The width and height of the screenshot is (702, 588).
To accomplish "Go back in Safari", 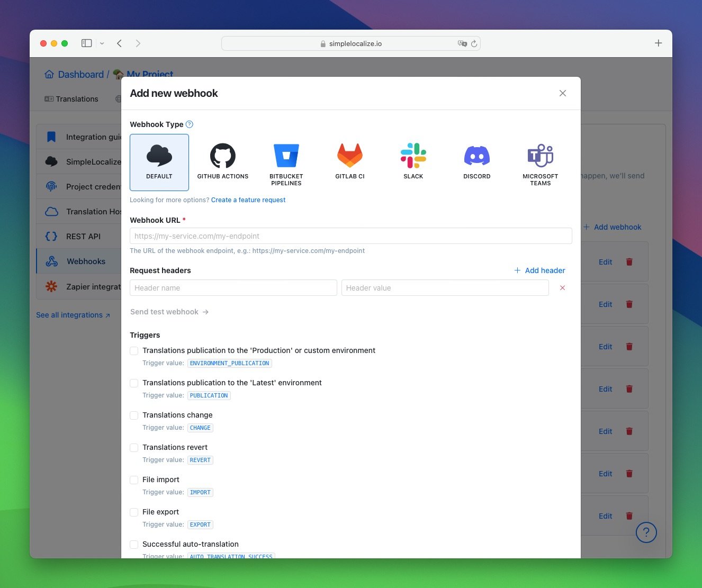I will 119,43.
